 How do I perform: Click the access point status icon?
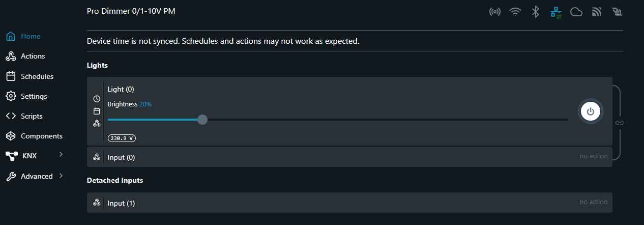pyautogui.click(x=494, y=12)
